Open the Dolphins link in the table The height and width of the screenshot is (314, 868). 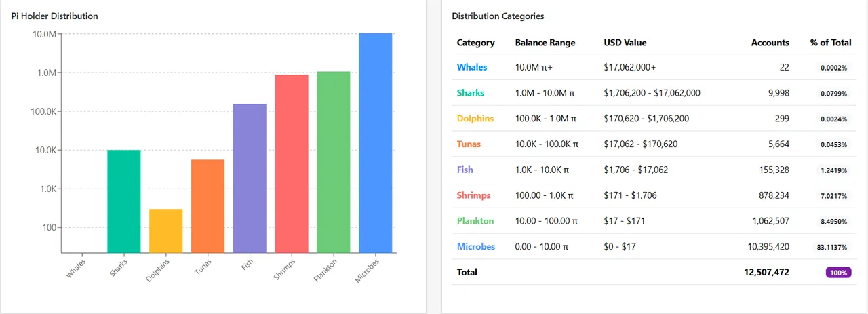pyautogui.click(x=475, y=119)
